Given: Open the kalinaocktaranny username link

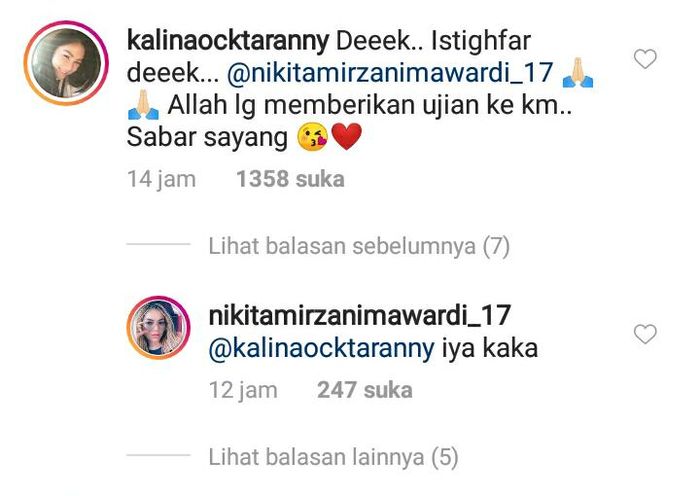Looking at the screenshot, I should (228, 41).
